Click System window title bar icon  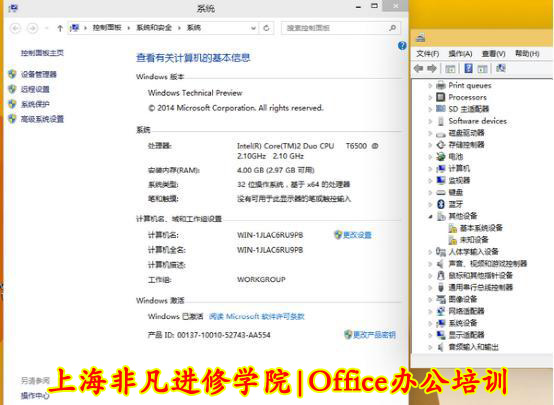tap(13, 7)
